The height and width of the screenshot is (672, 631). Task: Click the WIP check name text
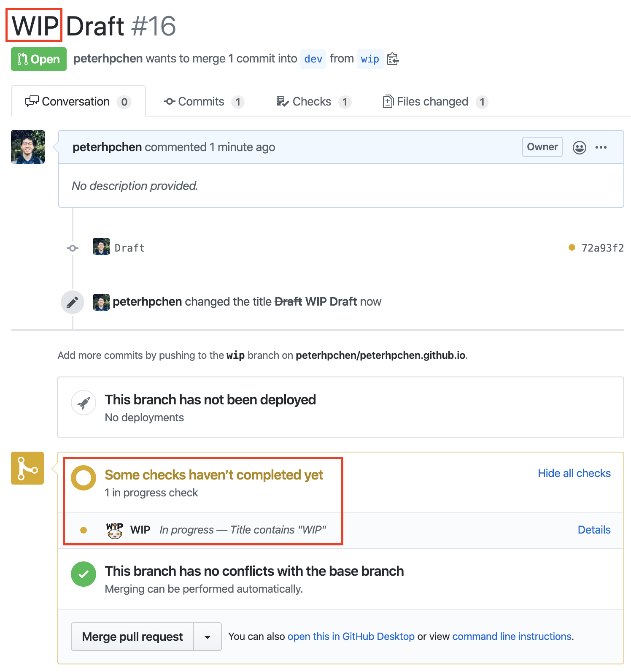click(140, 530)
